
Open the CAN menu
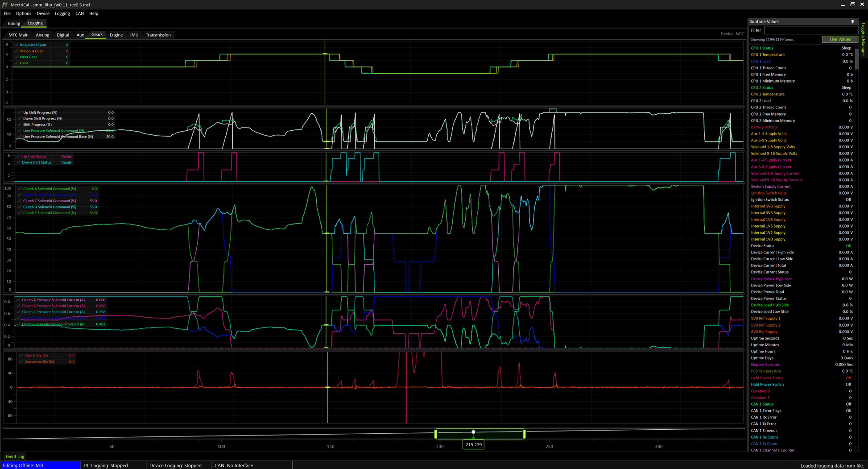point(79,13)
